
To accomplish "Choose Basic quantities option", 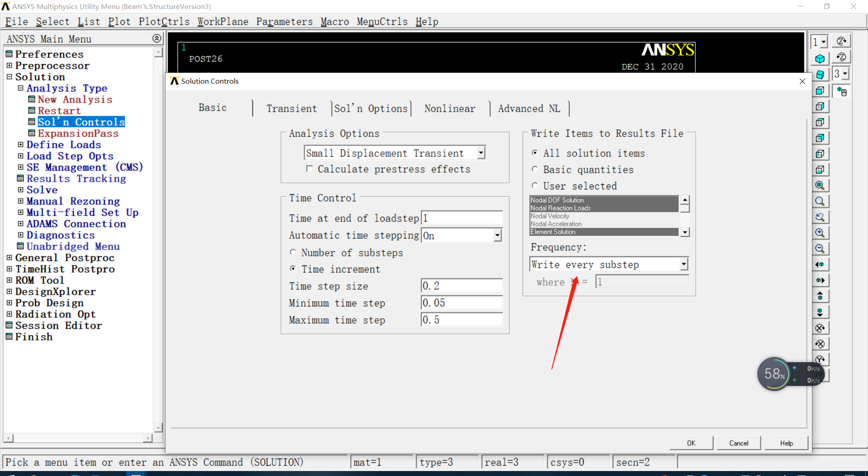I will pos(535,169).
